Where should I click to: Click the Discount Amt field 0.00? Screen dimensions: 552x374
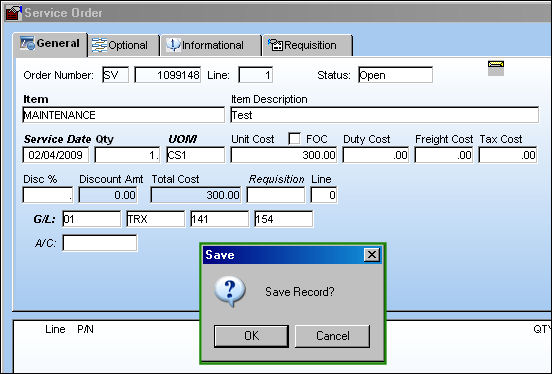point(108,195)
